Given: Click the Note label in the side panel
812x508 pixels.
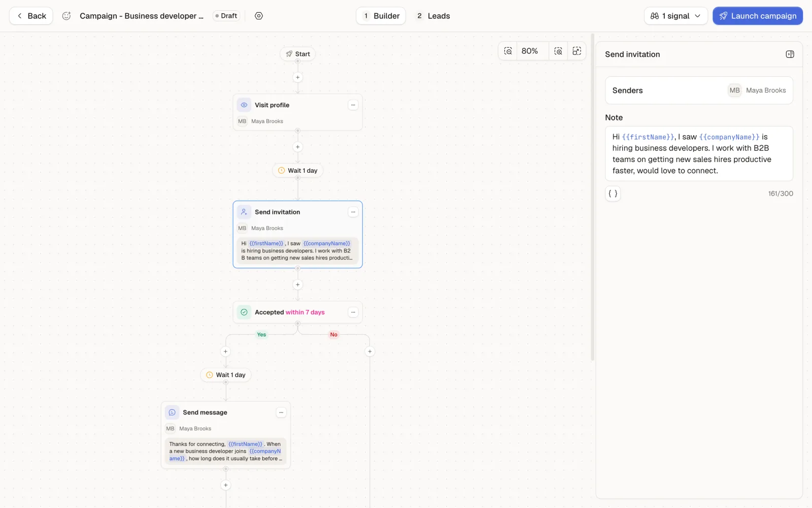Looking at the screenshot, I should tap(614, 117).
